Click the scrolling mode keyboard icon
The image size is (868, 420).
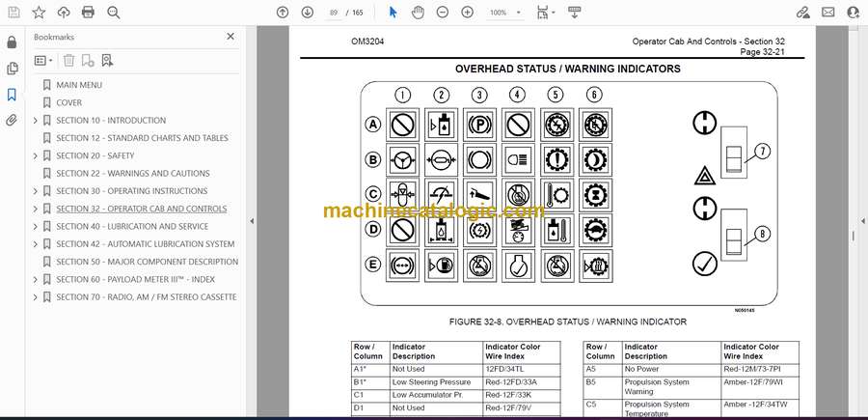click(574, 13)
